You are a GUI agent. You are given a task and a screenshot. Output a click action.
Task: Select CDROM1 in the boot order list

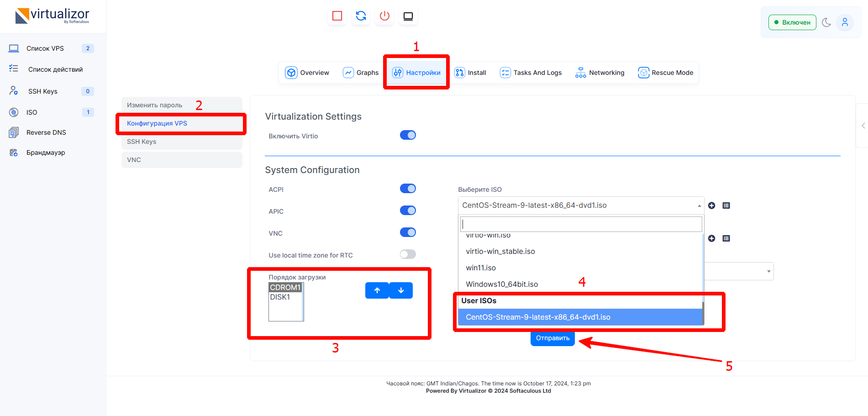tap(285, 287)
